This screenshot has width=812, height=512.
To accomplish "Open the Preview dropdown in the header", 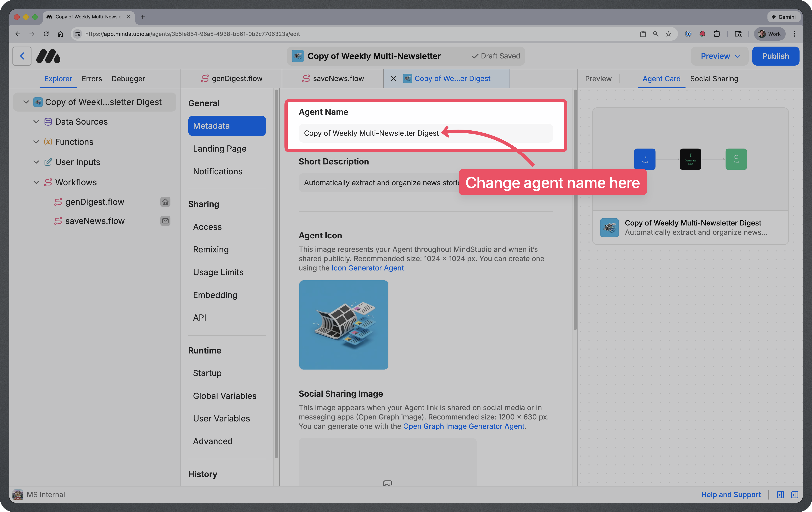I will [x=720, y=56].
